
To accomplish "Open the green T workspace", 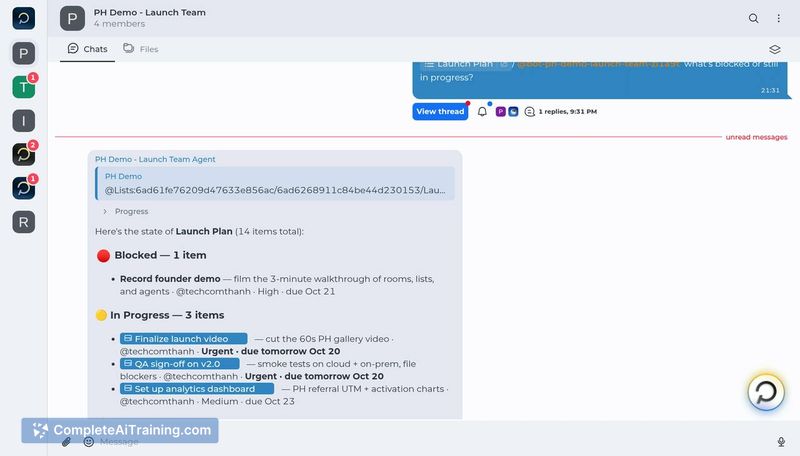I will [x=23, y=87].
